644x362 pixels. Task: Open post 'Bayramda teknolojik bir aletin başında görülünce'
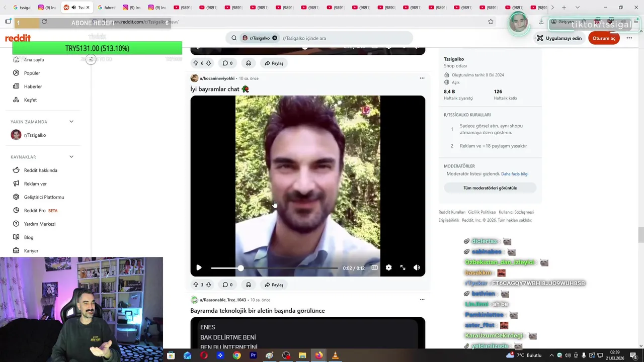258,311
